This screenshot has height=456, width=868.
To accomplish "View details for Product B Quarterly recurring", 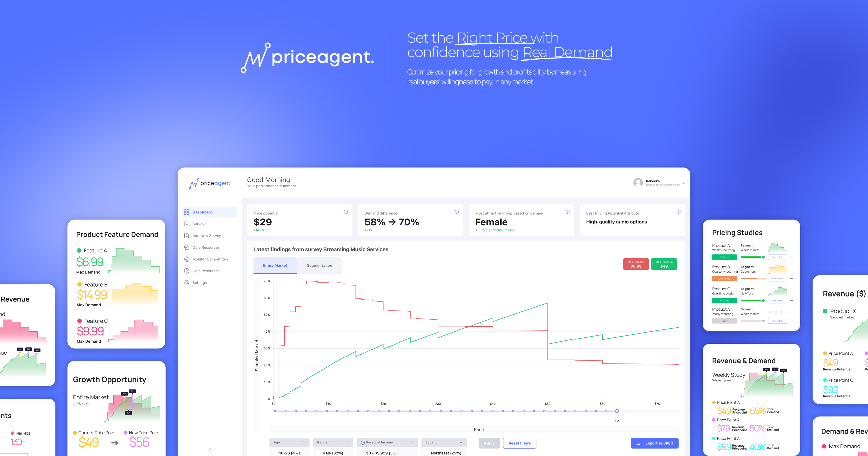I will [x=777, y=279].
